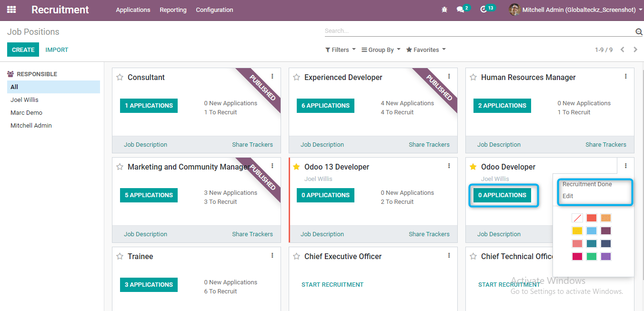Open the Reporting menu

coord(173,10)
